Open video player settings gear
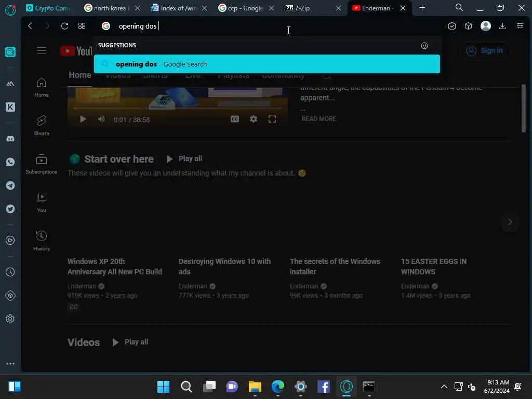Image resolution: width=532 pixels, height=399 pixels. (254, 119)
